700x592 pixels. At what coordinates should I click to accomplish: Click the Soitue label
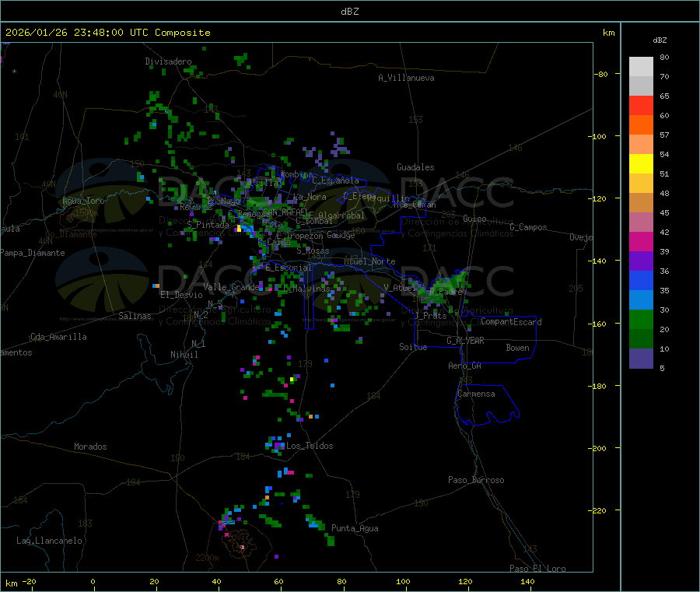coord(413,347)
